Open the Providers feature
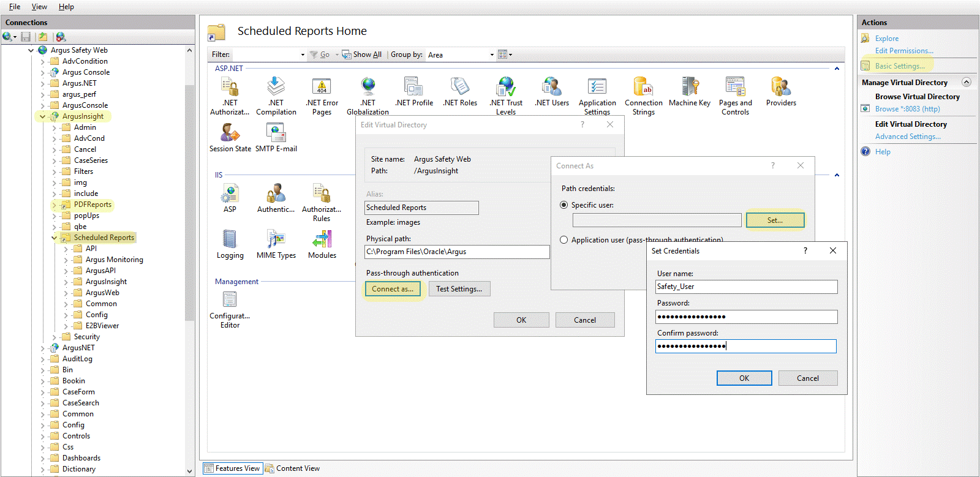Viewport: 980px width, 477px height. tap(781, 92)
